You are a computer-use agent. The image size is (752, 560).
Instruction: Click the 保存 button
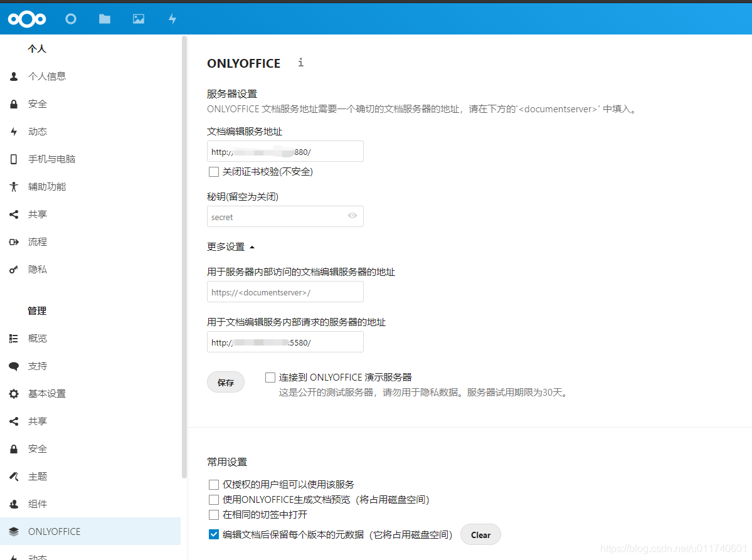coord(226,382)
